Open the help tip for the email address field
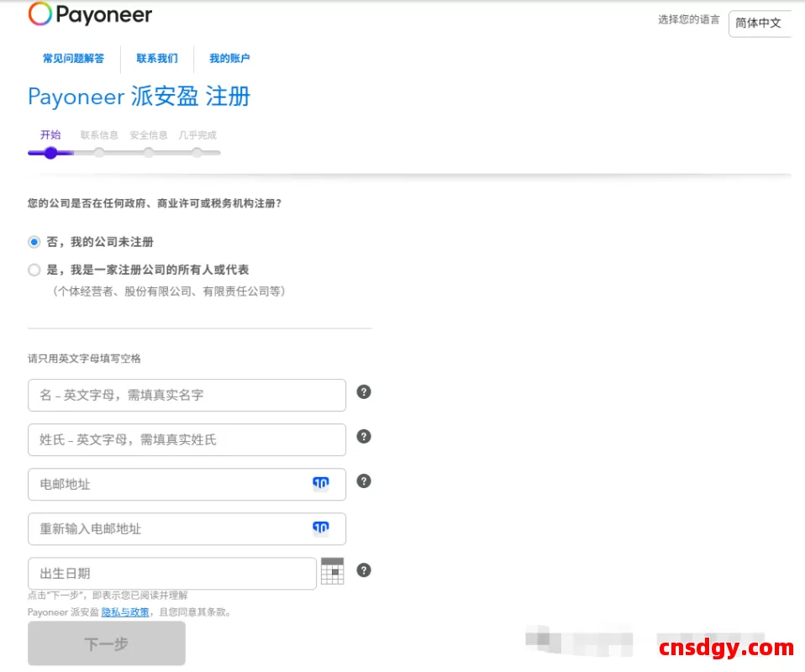This screenshot has width=805, height=672. click(x=364, y=481)
